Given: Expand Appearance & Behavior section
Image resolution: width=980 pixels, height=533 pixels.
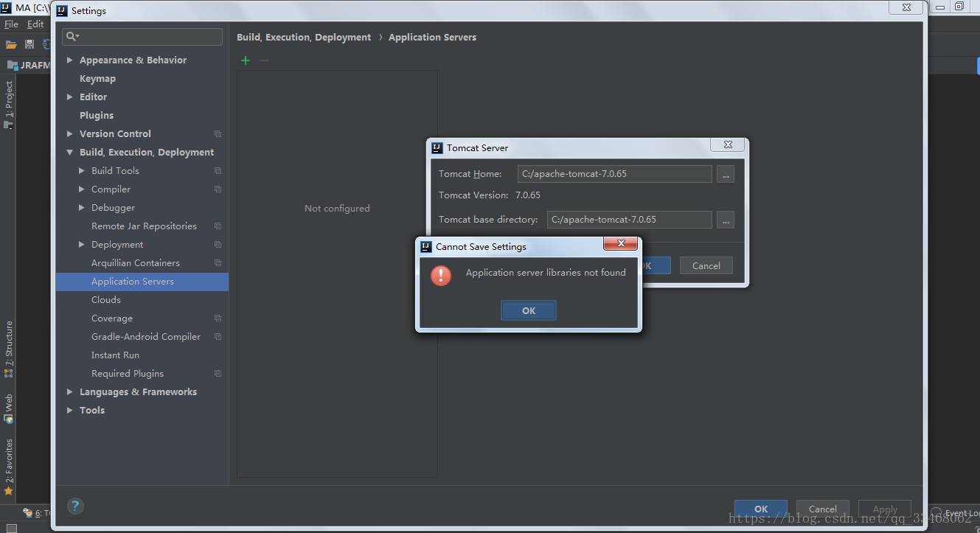Looking at the screenshot, I should (x=69, y=60).
